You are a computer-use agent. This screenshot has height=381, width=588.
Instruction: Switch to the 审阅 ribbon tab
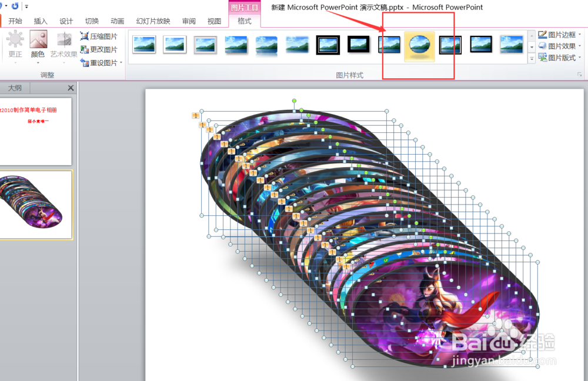click(189, 21)
